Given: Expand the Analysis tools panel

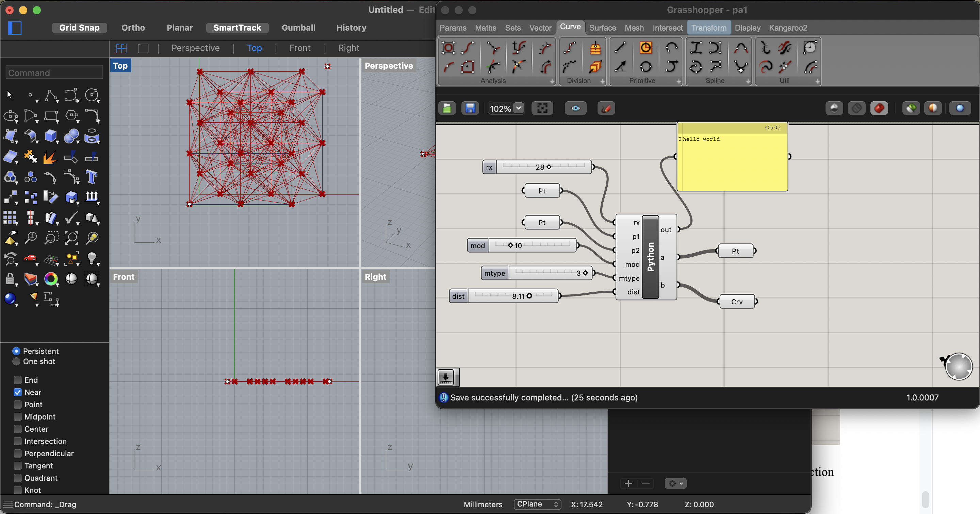Looking at the screenshot, I should click(x=550, y=80).
